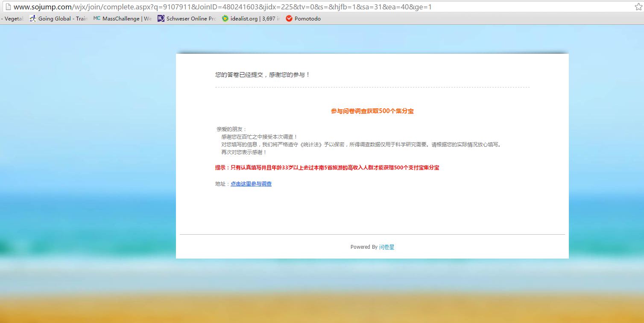Click the orange 参与问卷调查获取500个集分宝 heading
Image resolution: width=644 pixels, height=323 pixels.
pyautogui.click(x=372, y=111)
